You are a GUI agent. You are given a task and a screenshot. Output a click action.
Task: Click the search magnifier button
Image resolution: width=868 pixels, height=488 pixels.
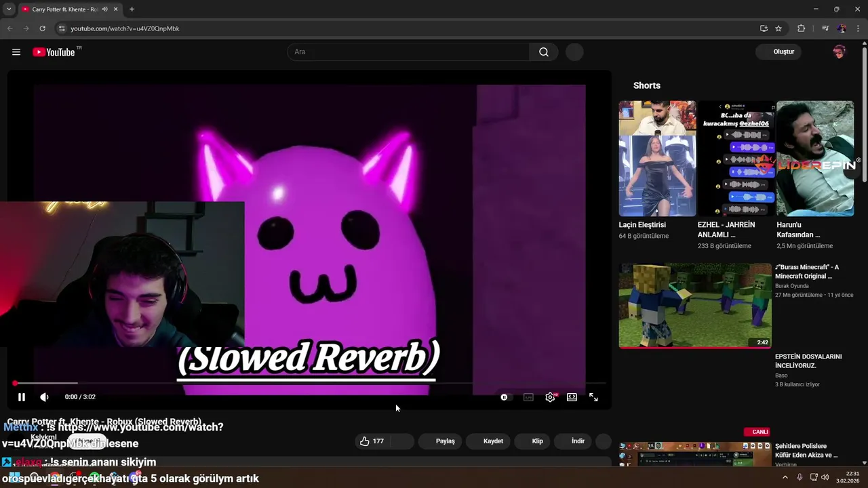[x=544, y=52]
